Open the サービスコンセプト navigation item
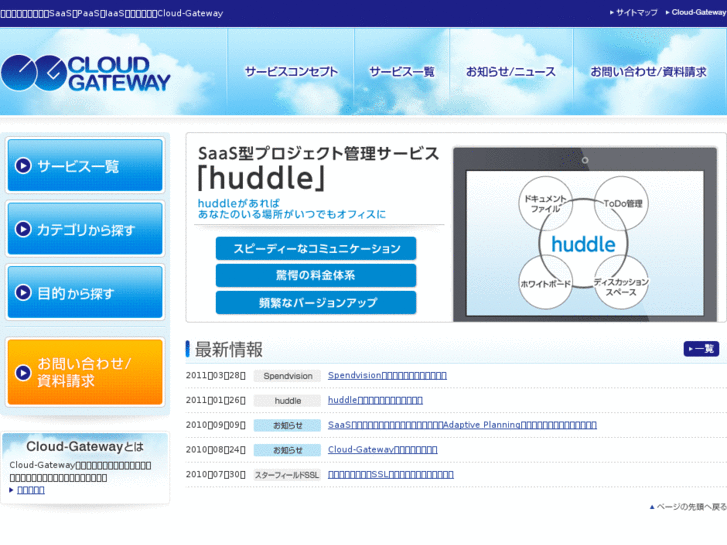 (291, 71)
